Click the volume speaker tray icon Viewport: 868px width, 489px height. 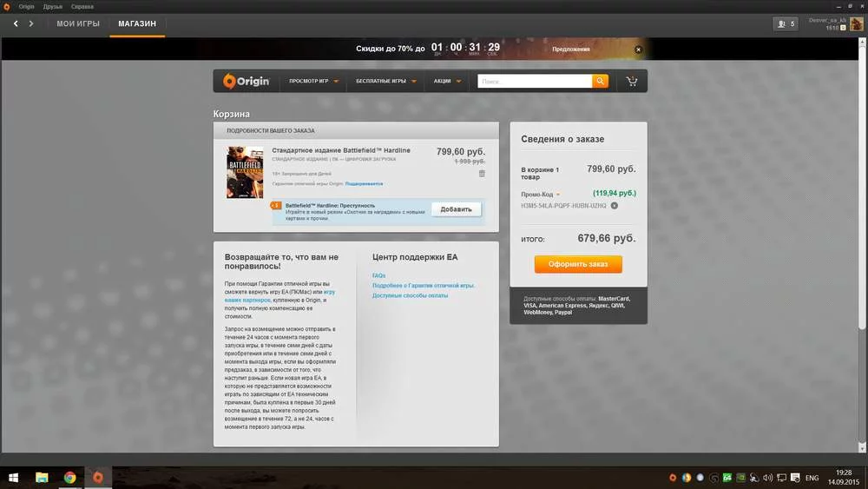(768, 478)
